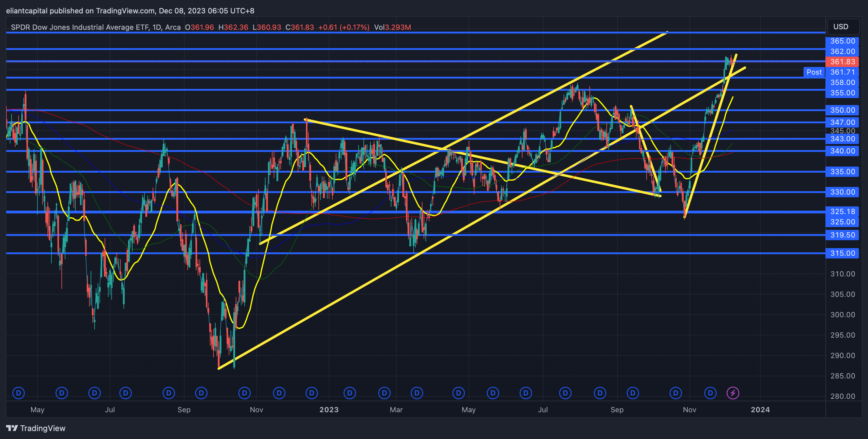Click the Post market price tag
Viewport: 868px width, 439px height.
click(814, 72)
